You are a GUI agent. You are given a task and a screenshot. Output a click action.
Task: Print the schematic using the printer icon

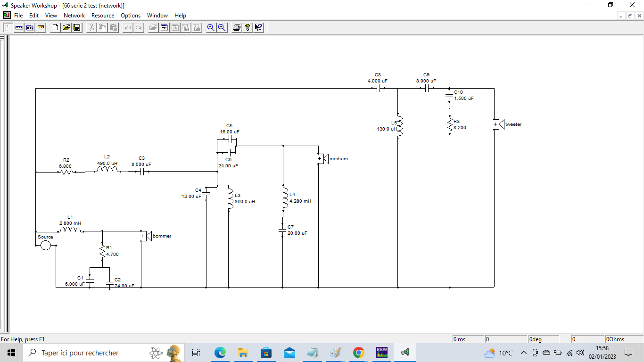[237, 28]
